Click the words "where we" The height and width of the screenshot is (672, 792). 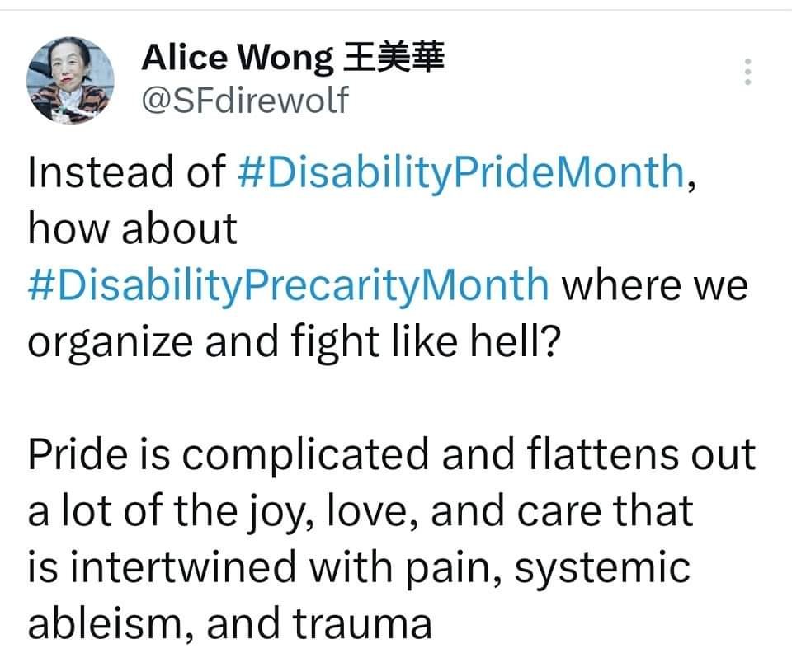(654, 285)
